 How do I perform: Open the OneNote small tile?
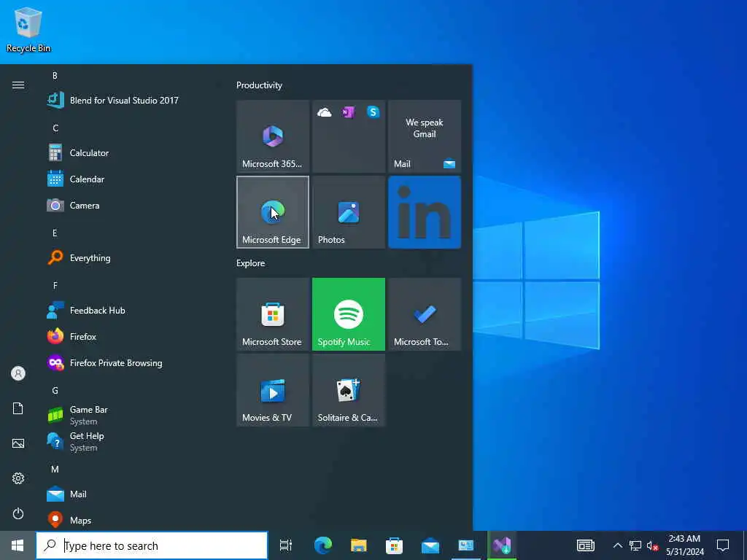click(x=348, y=112)
